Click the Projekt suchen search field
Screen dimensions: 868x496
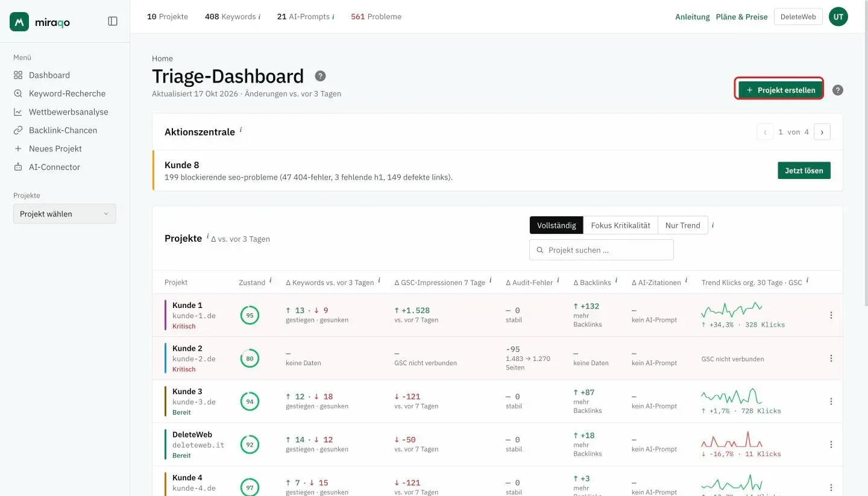click(602, 250)
